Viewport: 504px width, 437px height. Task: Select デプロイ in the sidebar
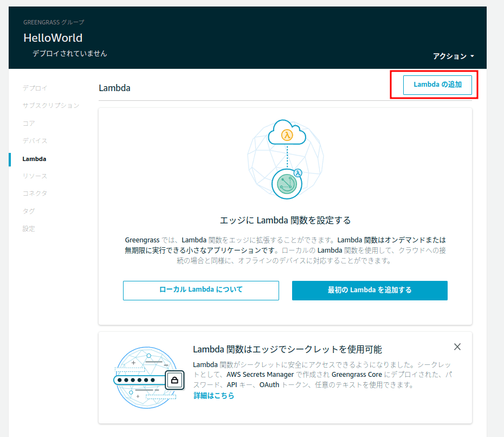coord(35,88)
